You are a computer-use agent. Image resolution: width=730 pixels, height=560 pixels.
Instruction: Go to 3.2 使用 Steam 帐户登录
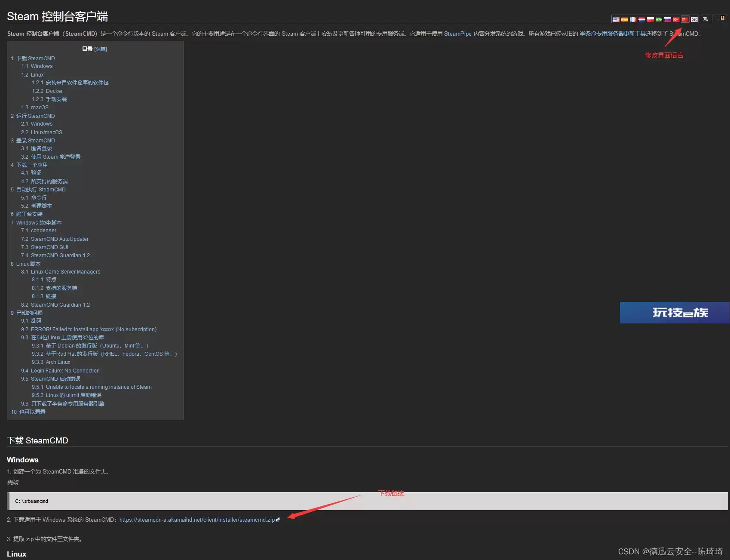(x=51, y=157)
